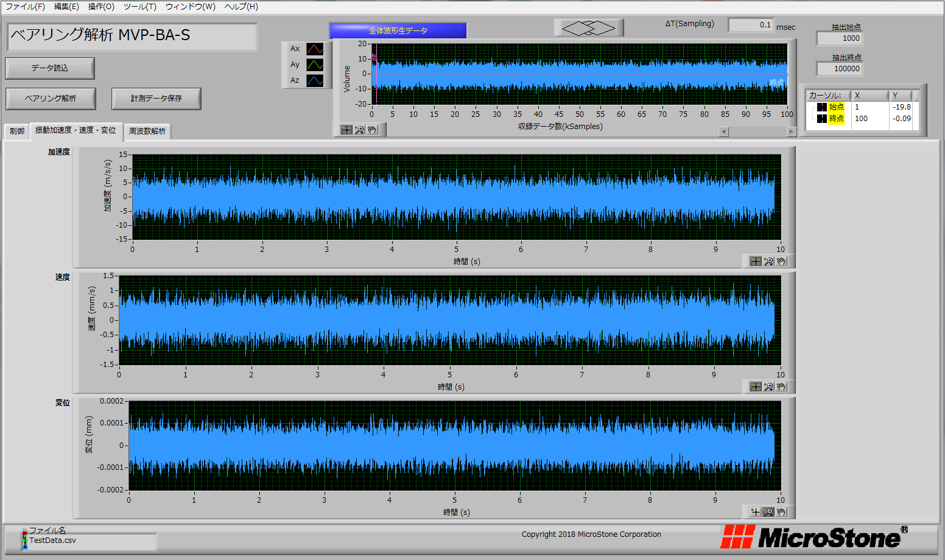Image resolution: width=945 pixels, height=560 pixels.
Task: Click the 抽出終点 field showing 100000
Action: (x=840, y=69)
